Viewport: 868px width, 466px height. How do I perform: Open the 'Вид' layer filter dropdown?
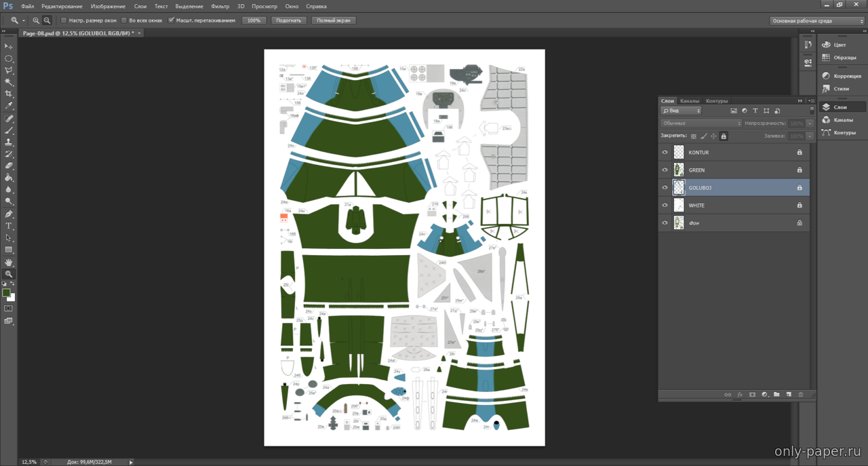(x=681, y=111)
